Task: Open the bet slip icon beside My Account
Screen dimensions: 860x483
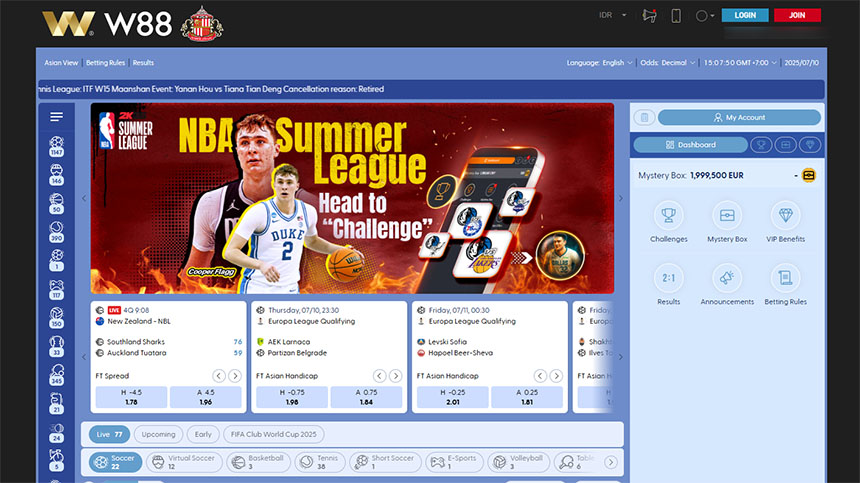Action: [x=644, y=117]
